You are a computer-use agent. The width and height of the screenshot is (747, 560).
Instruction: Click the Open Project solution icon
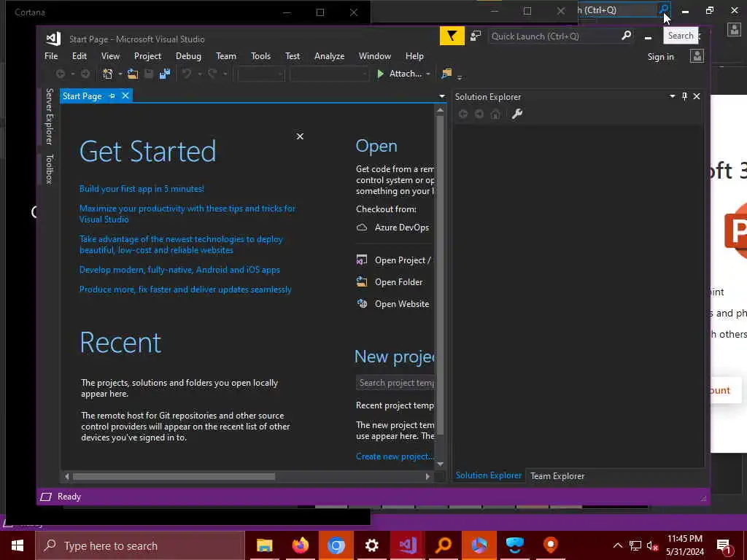pyautogui.click(x=362, y=260)
